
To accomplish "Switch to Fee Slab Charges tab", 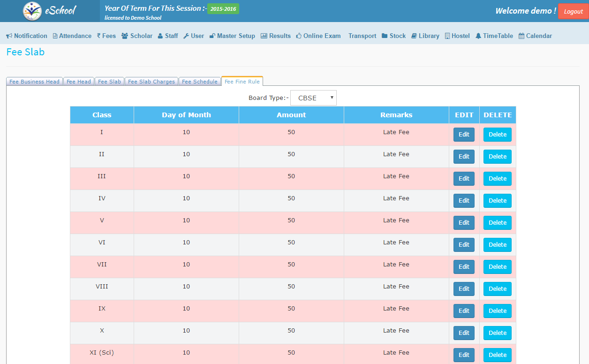I will coord(151,82).
